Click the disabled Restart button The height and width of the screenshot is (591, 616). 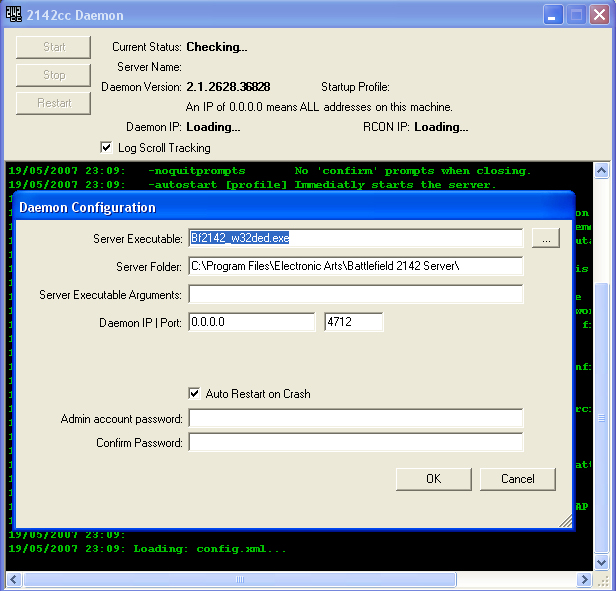(53, 103)
